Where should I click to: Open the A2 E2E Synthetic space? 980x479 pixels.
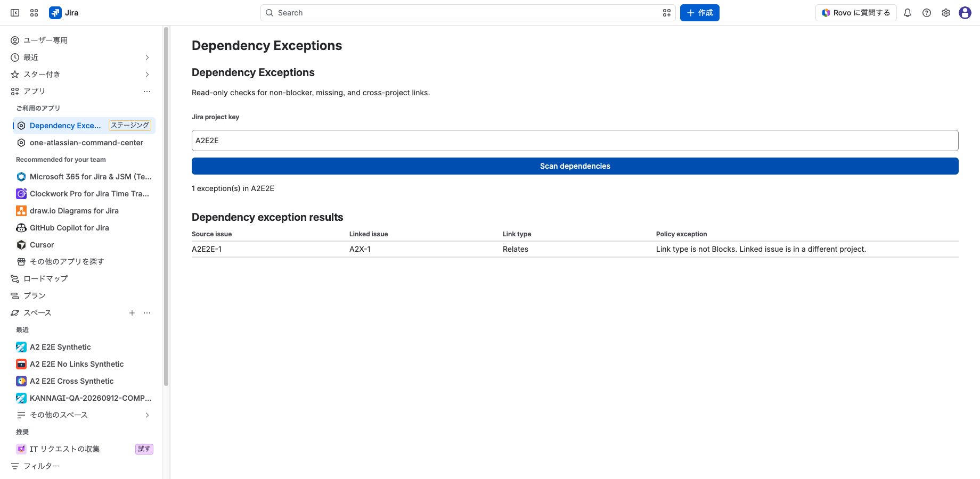[84, 347]
